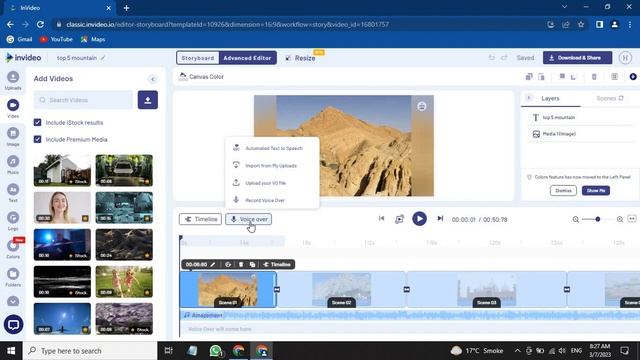
Task: Open the Folders sidebar panel
Action: (13, 277)
